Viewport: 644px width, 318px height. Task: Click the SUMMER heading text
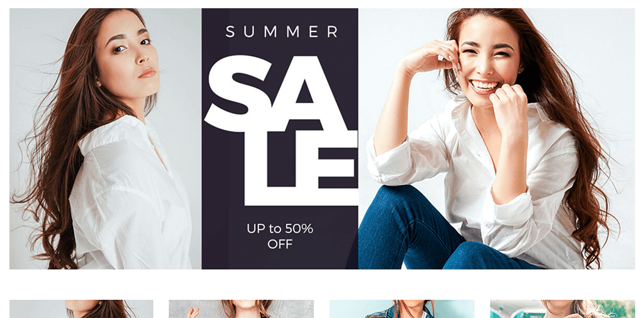[x=282, y=31]
